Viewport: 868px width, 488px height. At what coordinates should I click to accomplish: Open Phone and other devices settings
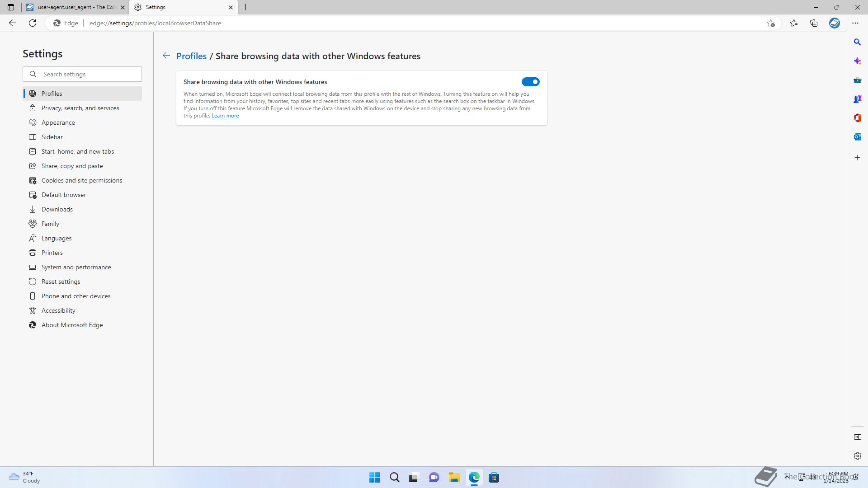click(x=82, y=296)
